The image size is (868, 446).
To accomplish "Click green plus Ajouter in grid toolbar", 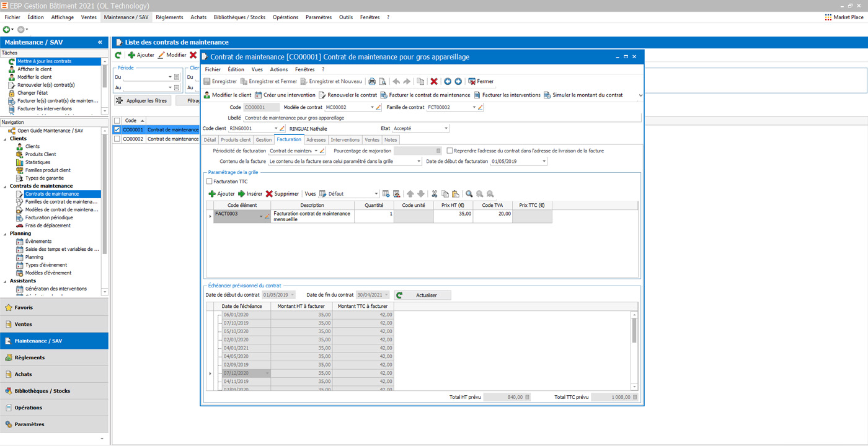I will click(221, 194).
